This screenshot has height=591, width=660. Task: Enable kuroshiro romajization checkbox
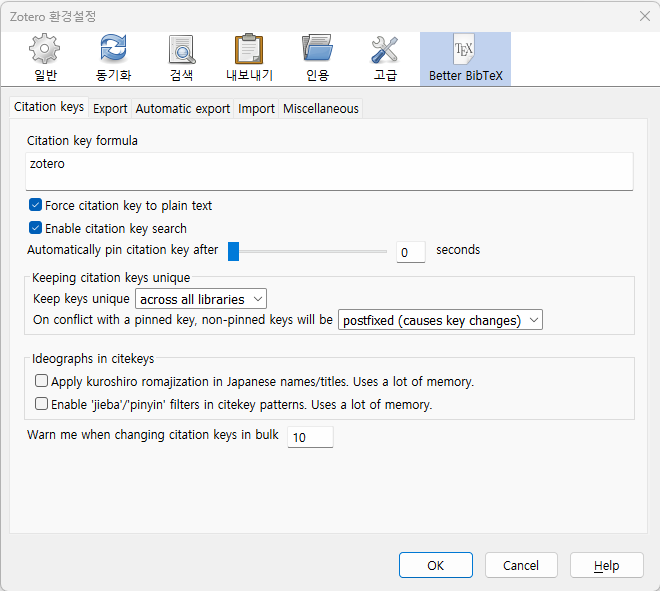pos(41,381)
